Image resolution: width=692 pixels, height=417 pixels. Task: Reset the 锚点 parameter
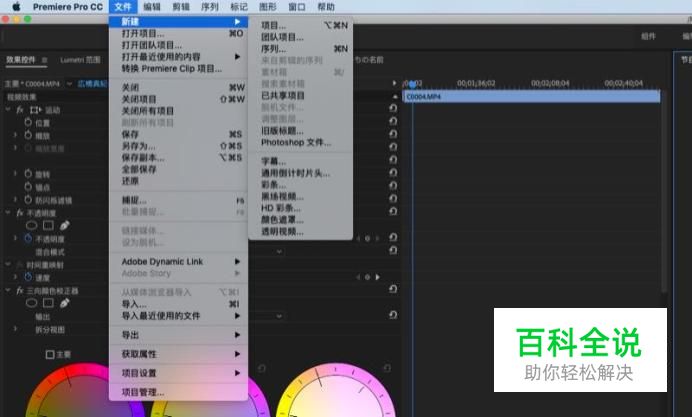click(x=393, y=185)
